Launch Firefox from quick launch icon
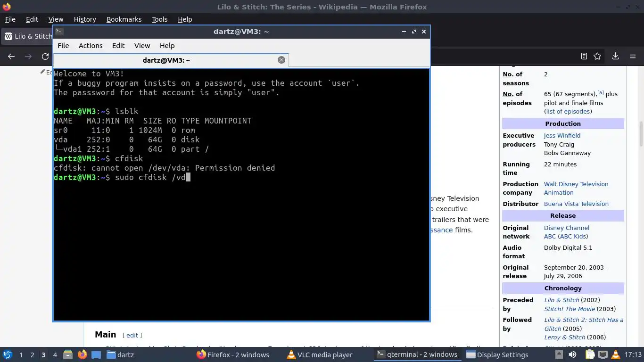 point(82,354)
